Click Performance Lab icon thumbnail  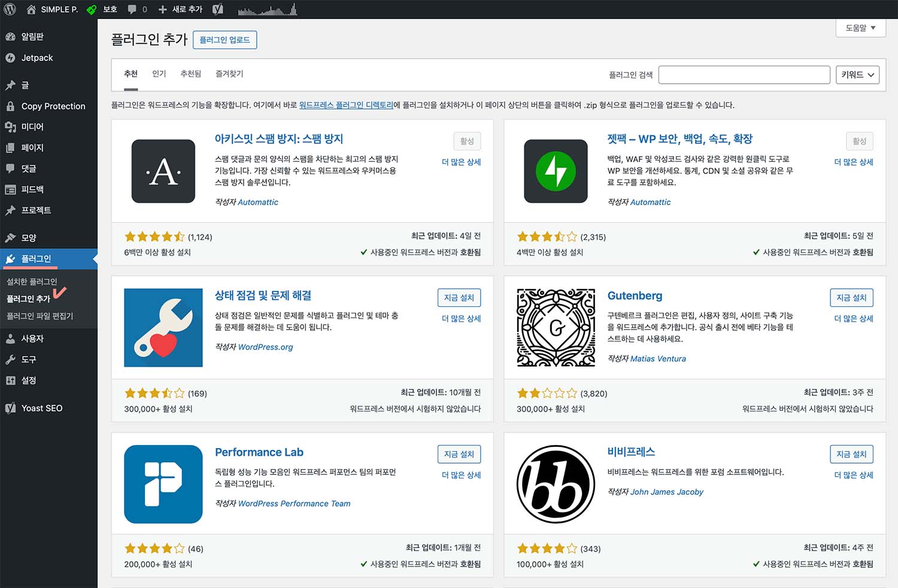[163, 485]
